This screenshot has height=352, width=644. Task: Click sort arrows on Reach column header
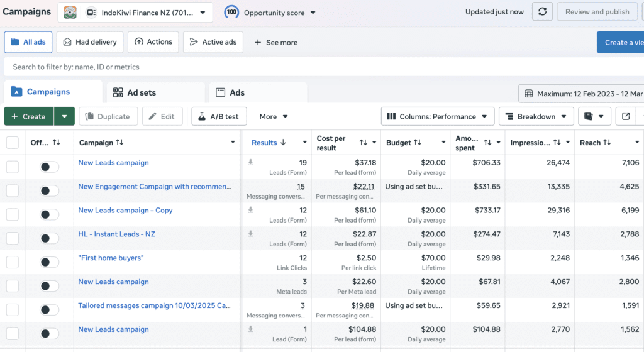(x=607, y=143)
